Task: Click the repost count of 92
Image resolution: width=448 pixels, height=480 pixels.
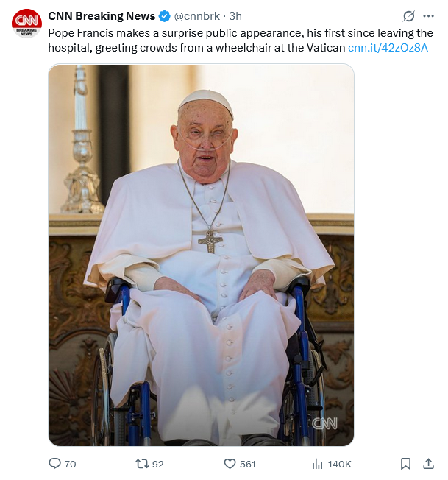Action: [x=157, y=464]
